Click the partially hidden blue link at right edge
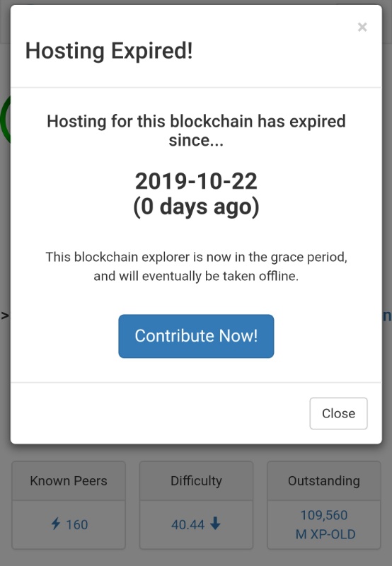The height and width of the screenshot is (566, 392). [x=387, y=316]
